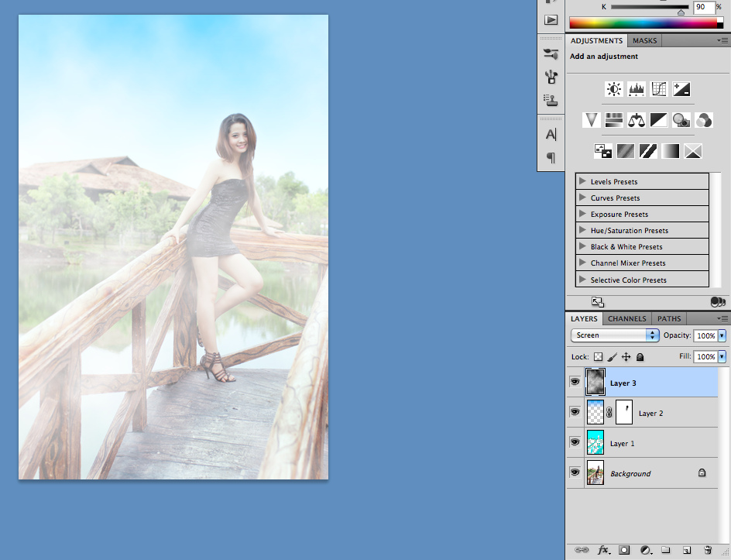Toggle lock transparent pixels

tap(598, 357)
